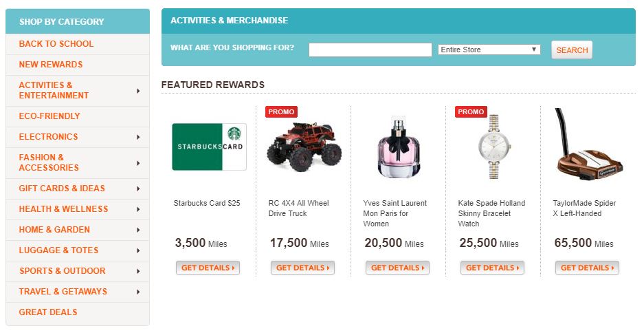
Task: Expand the Electronics category arrow
Action: point(138,137)
